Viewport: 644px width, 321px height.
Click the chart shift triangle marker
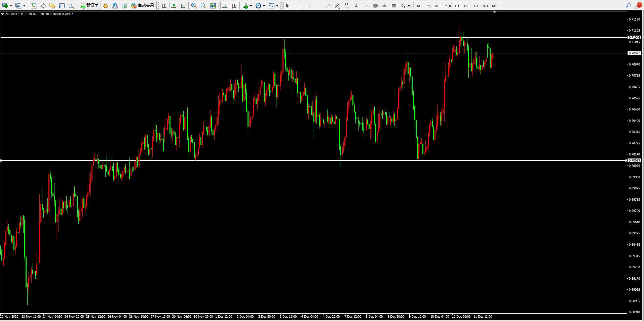coord(495,12)
